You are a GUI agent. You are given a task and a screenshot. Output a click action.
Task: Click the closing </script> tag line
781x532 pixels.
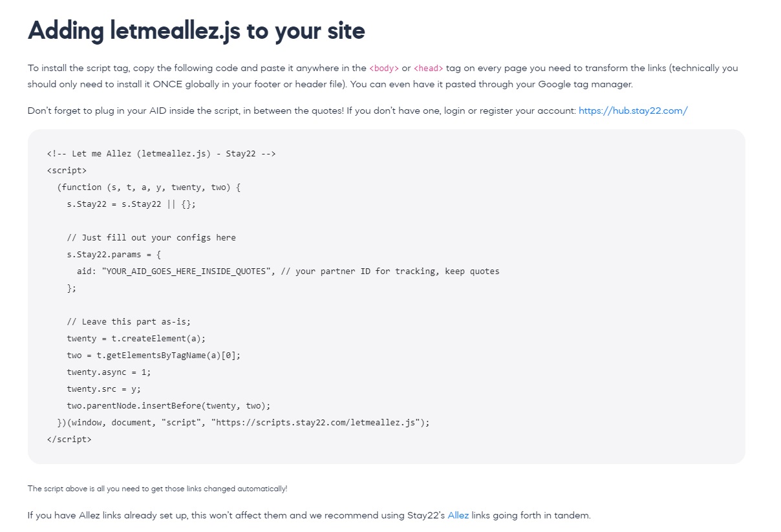coord(69,439)
